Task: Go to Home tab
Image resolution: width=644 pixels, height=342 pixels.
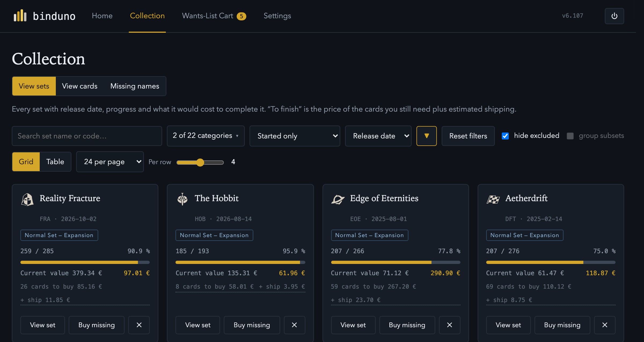Action: pyautogui.click(x=102, y=16)
